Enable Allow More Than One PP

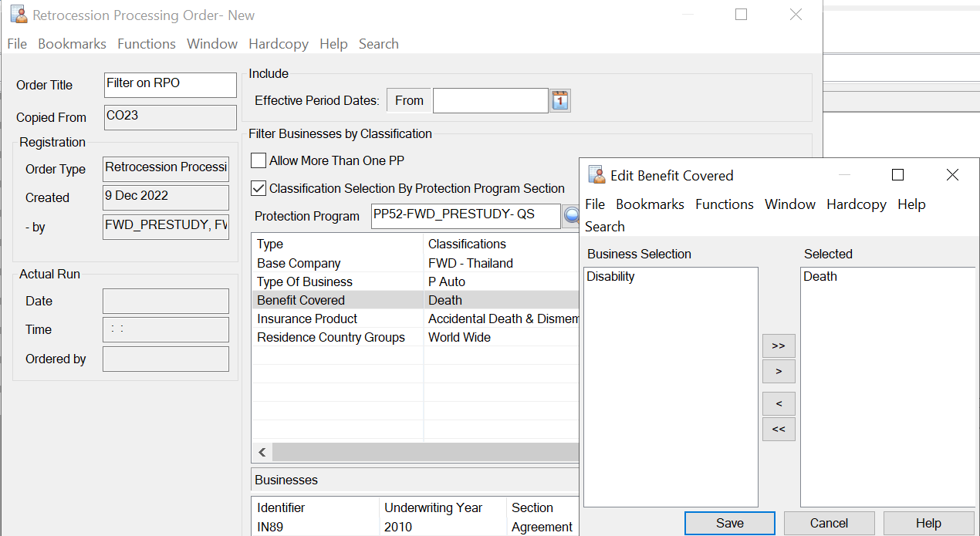pos(259,161)
